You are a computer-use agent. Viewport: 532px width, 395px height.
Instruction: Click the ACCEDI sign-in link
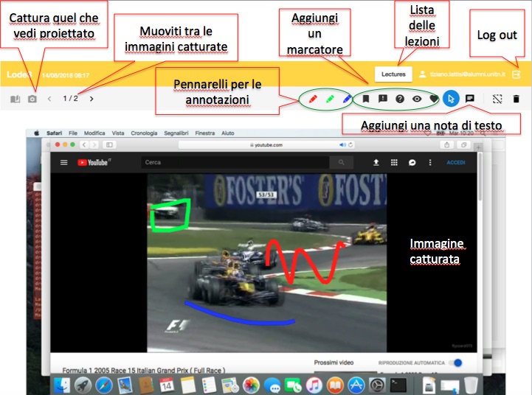pos(456,163)
